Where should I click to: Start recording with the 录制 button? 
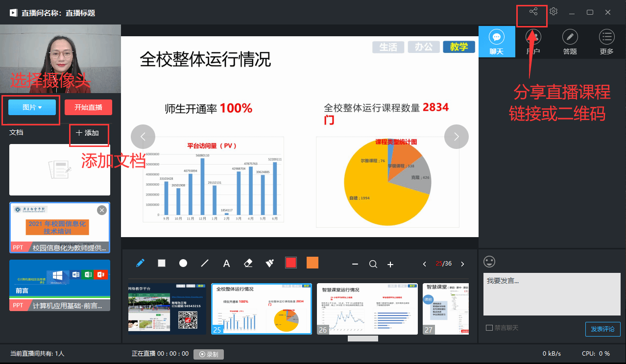(x=208, y=354)
